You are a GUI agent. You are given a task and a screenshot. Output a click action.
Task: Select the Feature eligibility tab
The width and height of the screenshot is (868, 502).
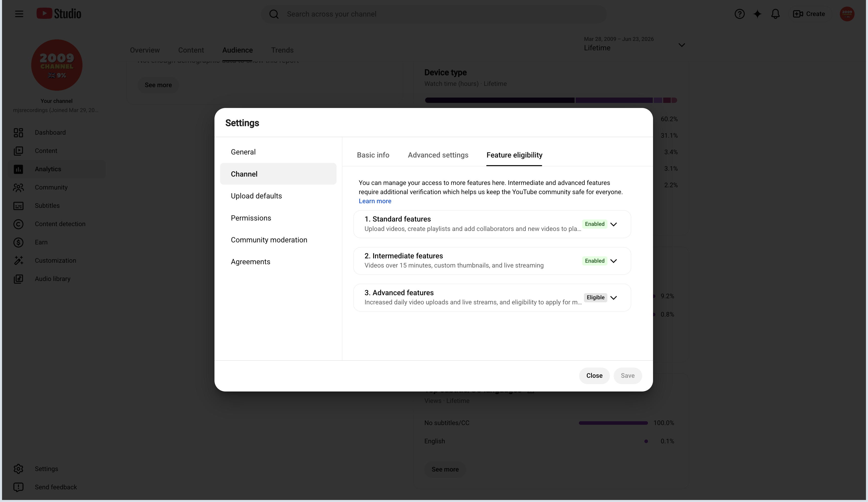(x=514, y=155)
